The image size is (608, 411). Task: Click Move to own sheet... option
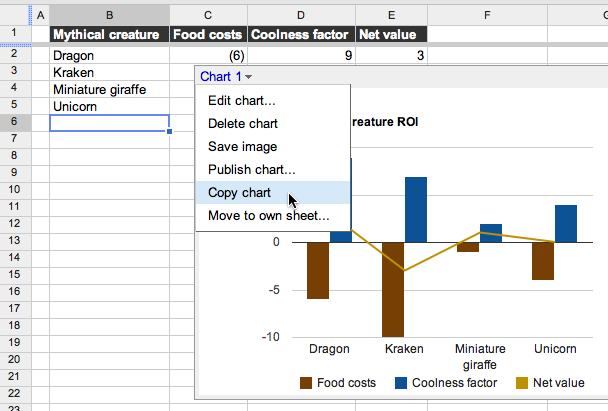coord(268,215)
